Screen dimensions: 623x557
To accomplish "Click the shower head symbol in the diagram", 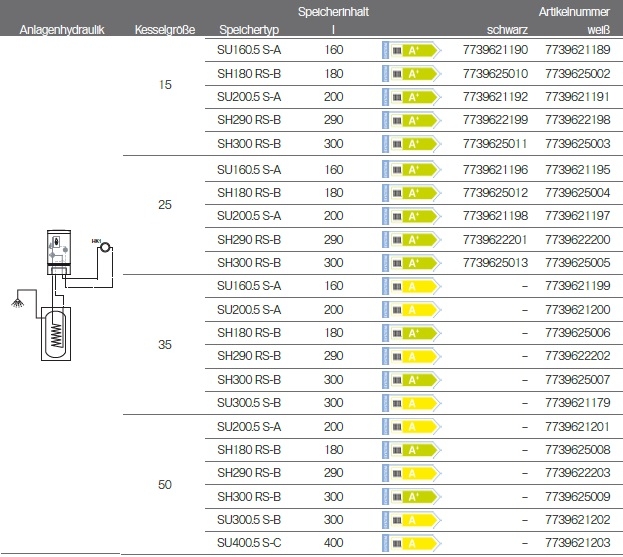I will (14, 298).
